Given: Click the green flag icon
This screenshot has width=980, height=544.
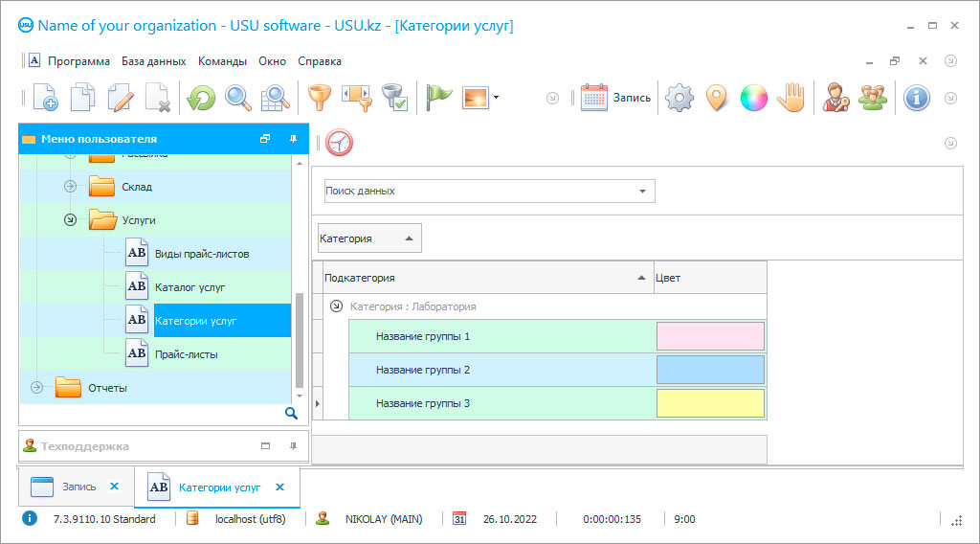Looking at the screenshot, I should [x=438, y=98].
